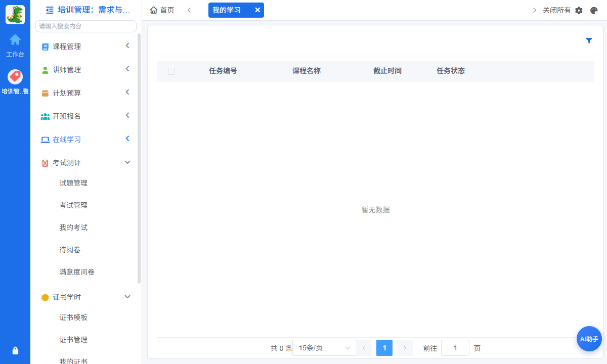607x364 pixels.
Task: Go to page 1 in pagination
Action: click(x=384, y=348)
